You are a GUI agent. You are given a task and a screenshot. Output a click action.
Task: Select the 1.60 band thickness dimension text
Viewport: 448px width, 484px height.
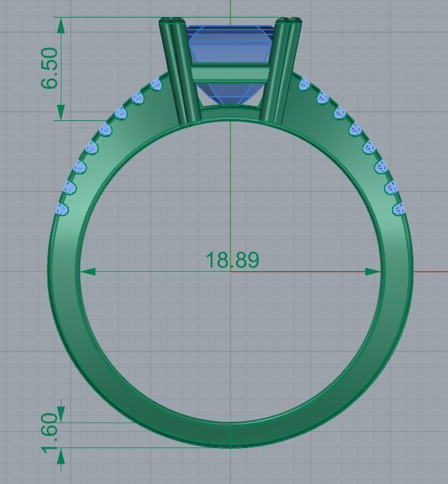[50, 433]
